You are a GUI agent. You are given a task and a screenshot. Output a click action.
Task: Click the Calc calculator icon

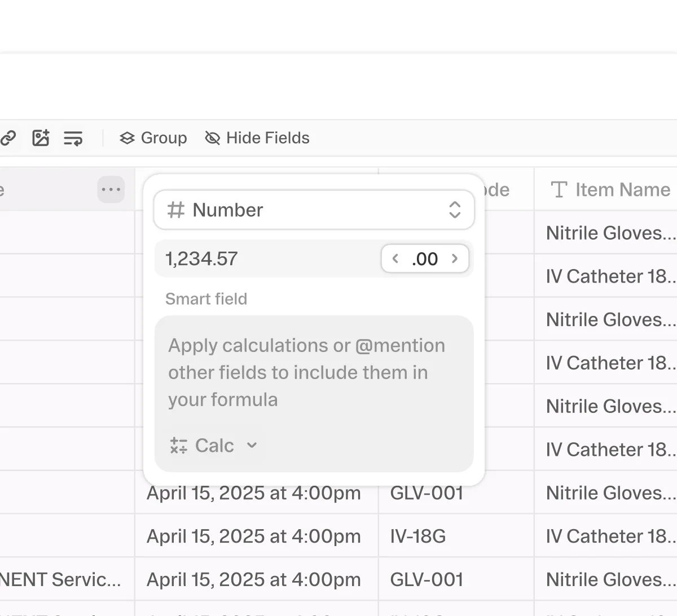pos(179,446)
